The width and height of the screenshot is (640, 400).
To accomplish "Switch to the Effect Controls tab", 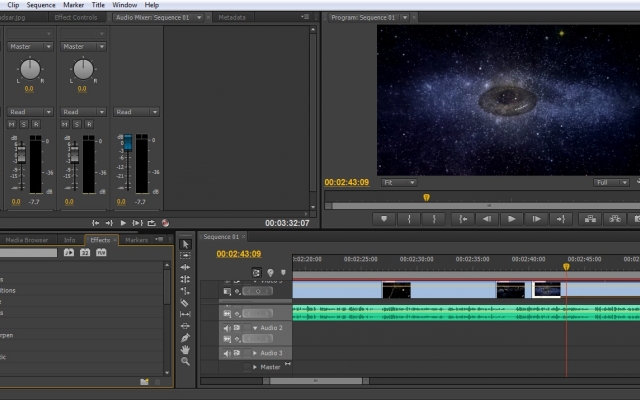I will point(76,17).
